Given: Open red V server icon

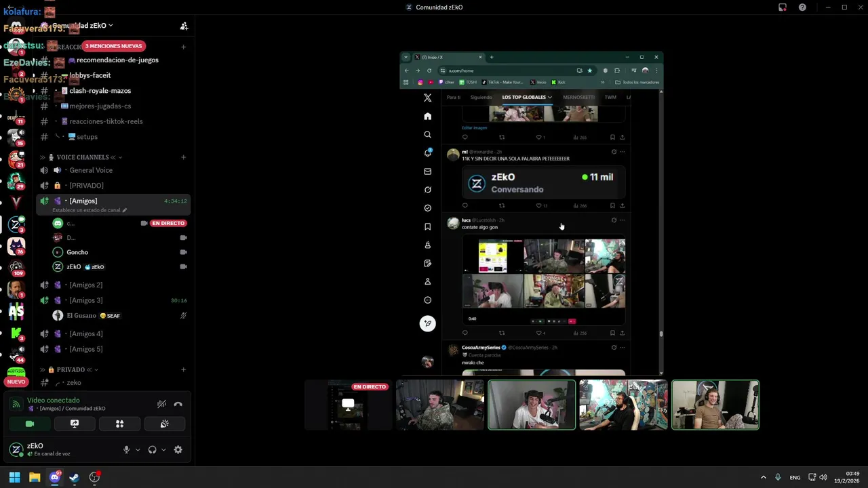Looking at the screenshot, I should 16,202.
